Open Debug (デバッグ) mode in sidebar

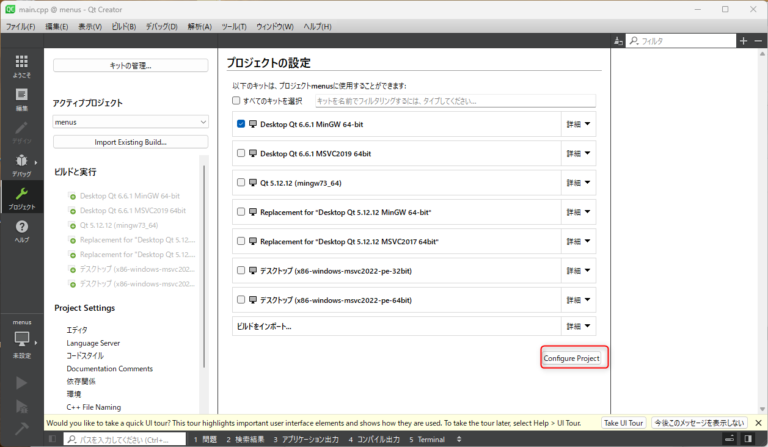click(21, 165)
